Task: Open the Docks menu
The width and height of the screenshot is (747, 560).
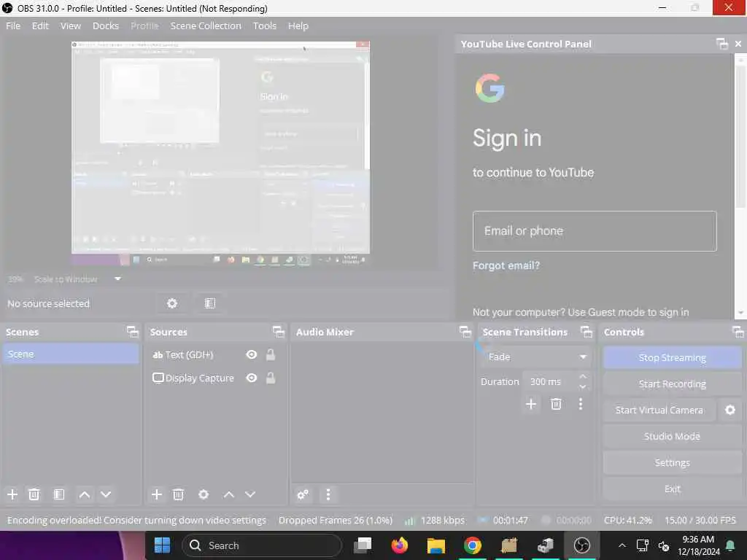Action: 106,26
